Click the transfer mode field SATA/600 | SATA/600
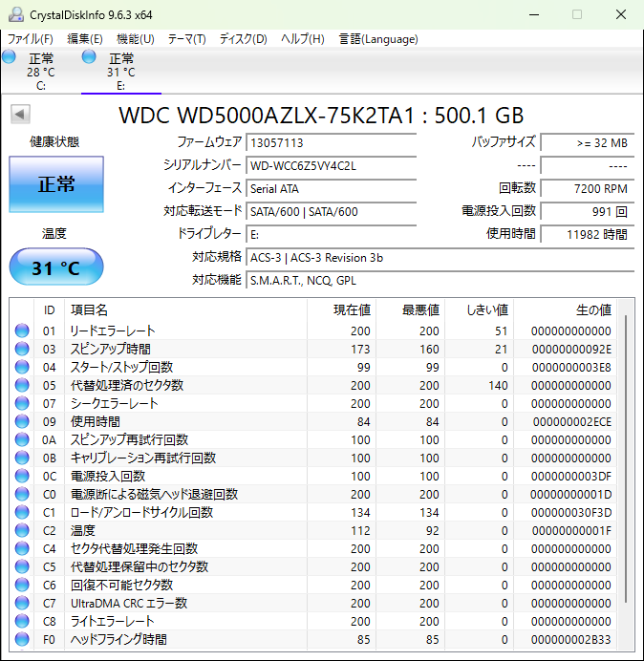The height and width of the screenshot is (661, 644). point(332,211)
